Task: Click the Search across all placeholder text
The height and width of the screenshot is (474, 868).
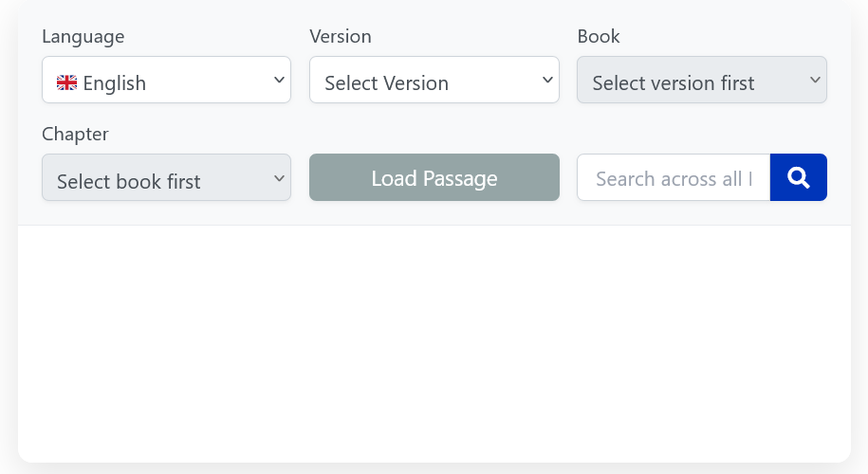Action: pos(674,178)
